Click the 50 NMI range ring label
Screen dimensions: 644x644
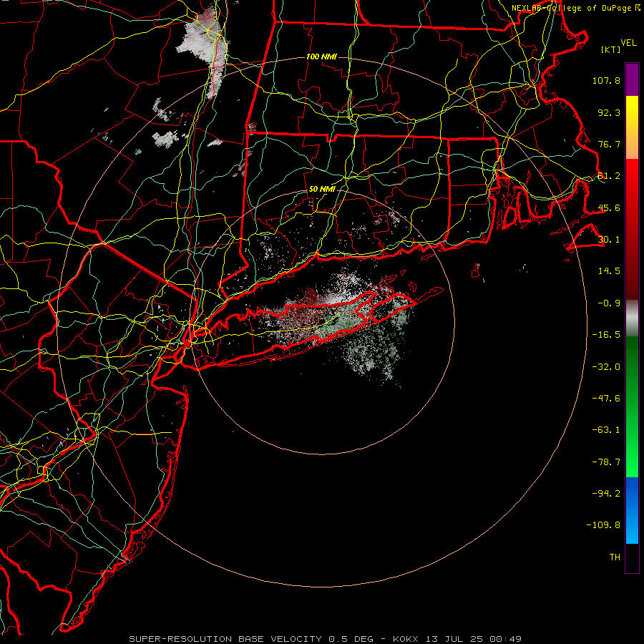click(322, 189)
